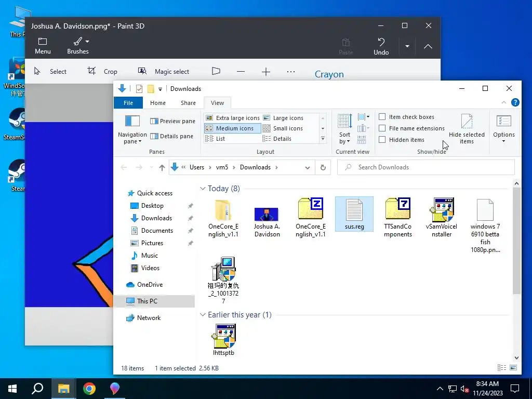The width and height of the screenshot is (532, 399).
Task: Toggle the Details pane button
Action: (171, 136)
